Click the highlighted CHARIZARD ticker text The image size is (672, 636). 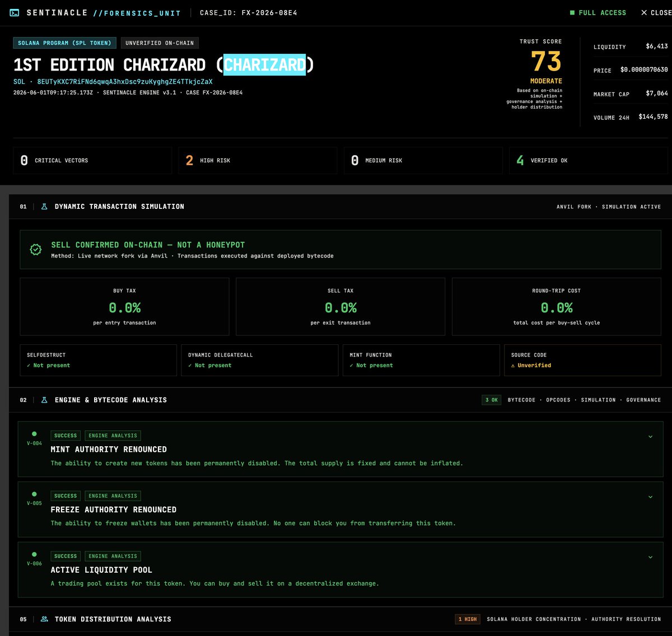coord(265,65)
